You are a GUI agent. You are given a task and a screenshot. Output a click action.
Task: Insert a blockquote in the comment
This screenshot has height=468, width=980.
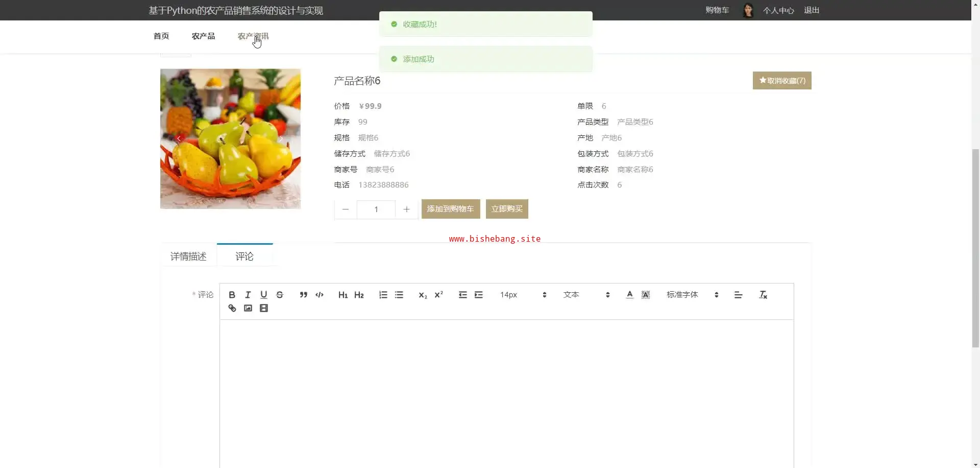(x=303, y=295)
